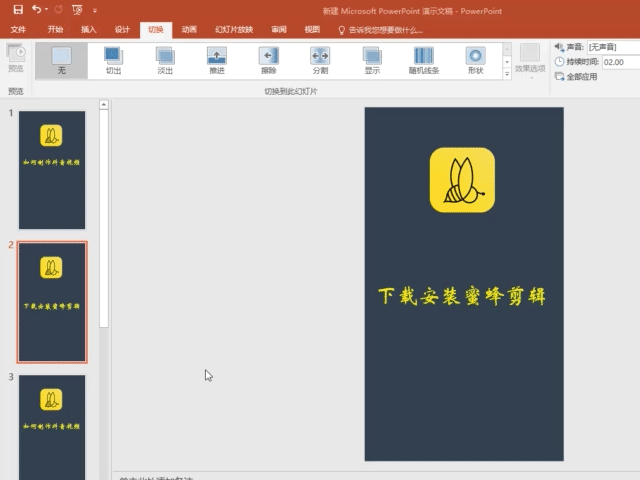Image resolution: width=640 pixels, height=480 pixels.
Task: Click the 告诉我您想要做什么 search field
Action: click(385, 30)
